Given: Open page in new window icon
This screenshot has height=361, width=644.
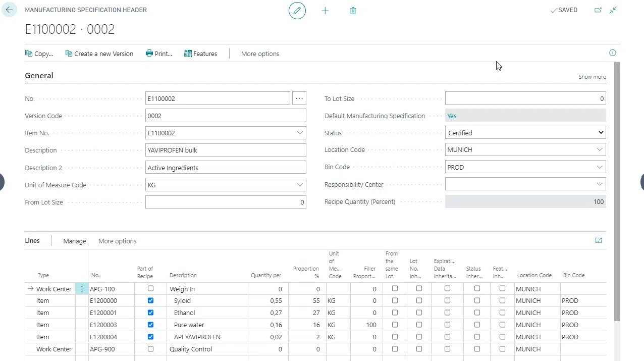Looking at the screenshot, I should point(598,10).
